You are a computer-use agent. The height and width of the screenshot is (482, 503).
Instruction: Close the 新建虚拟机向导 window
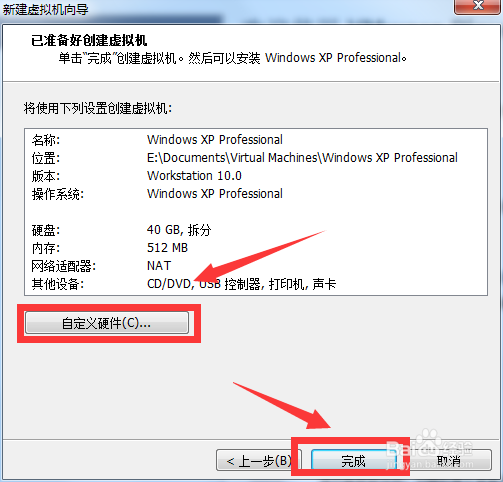click(478, 6)
